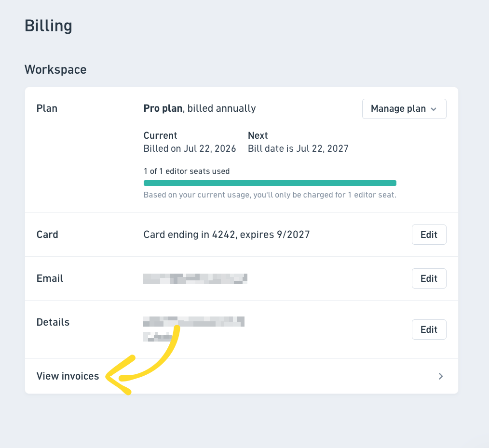Edit the billing details
This screenshot has height=448, width=489.
[x=429, y=329]
